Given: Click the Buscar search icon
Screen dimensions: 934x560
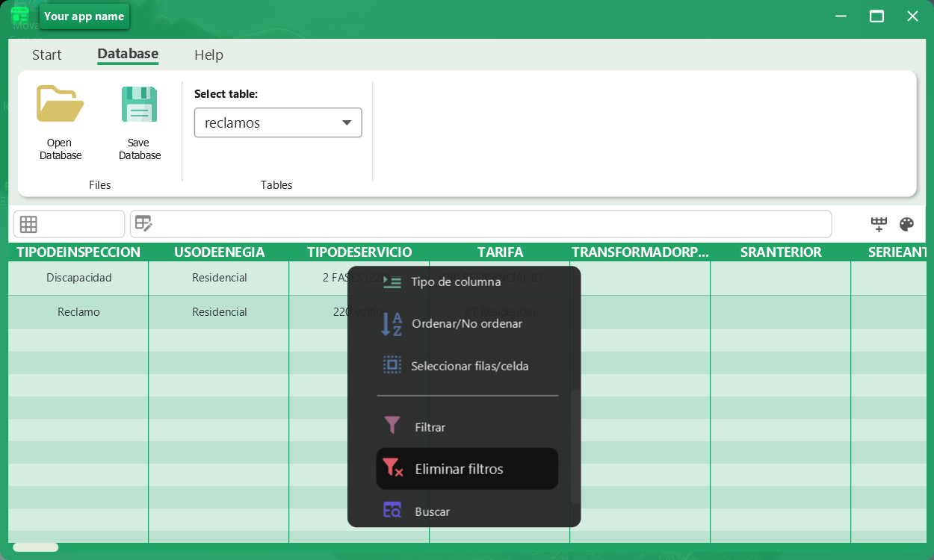Looking at the screenshot, I should [x=392, y=510].
